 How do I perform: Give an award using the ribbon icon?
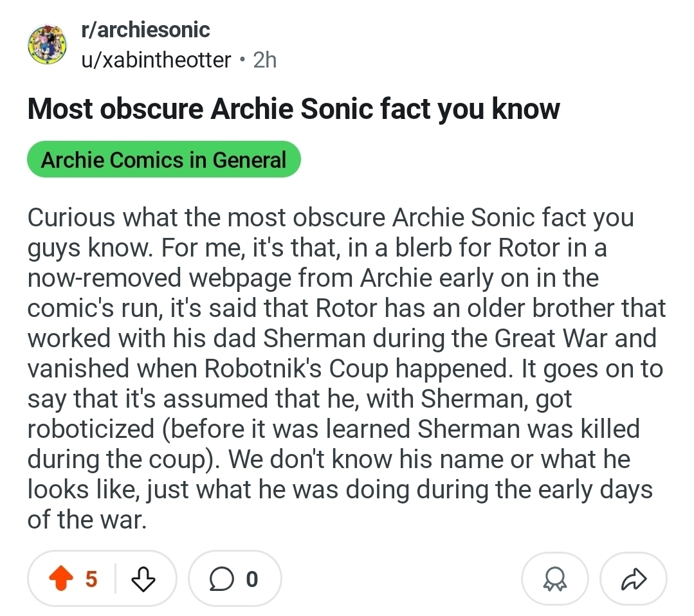[x=554, y=579]
